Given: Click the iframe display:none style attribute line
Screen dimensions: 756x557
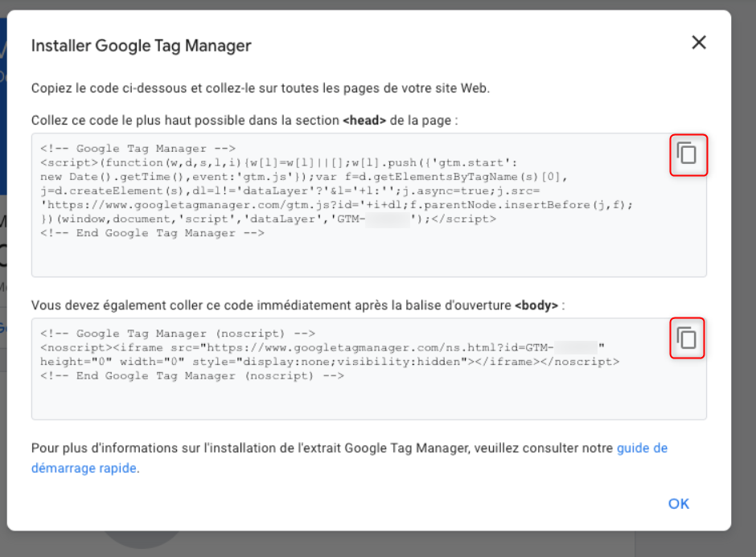Looking at the screenshot, I should 330,362.
